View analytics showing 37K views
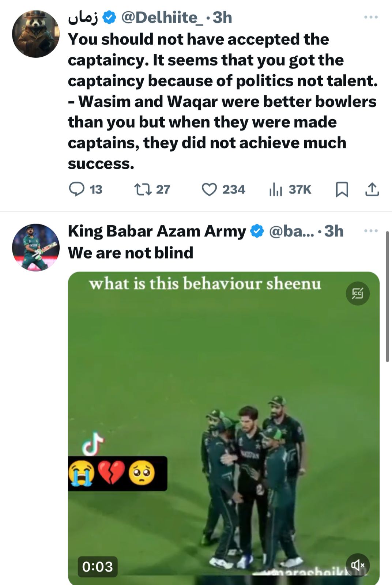 [x=275, y=190]
